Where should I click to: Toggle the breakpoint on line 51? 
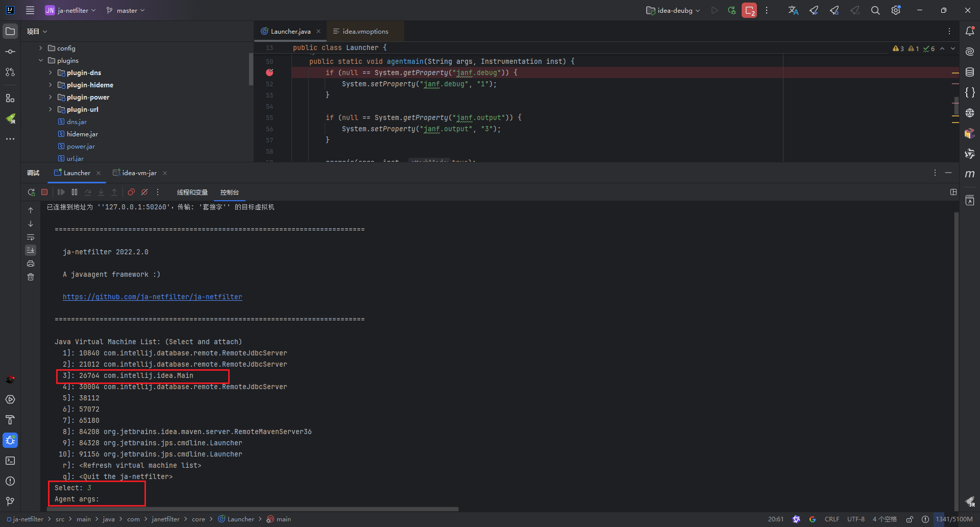(x=269, y=73)
